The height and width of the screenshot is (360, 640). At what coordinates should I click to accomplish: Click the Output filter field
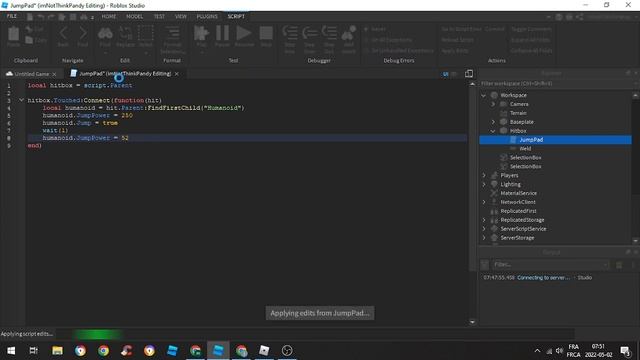tap(550, 265)
